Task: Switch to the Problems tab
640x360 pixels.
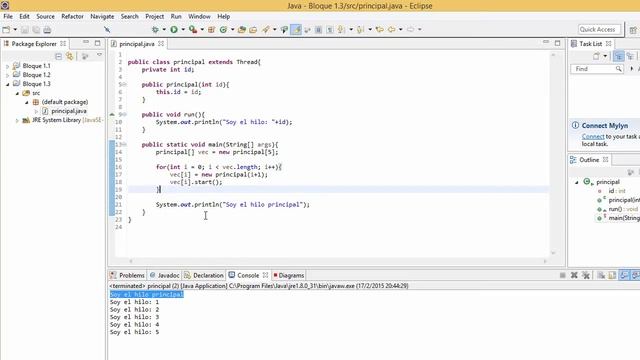Action: (127, 276)
